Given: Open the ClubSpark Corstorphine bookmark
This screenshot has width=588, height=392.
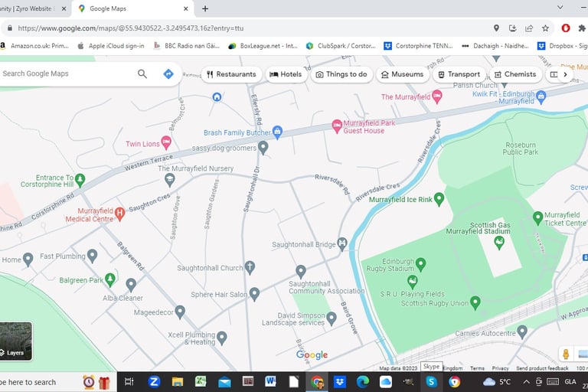Looking at the screenshot, I should tap(341, 46).
